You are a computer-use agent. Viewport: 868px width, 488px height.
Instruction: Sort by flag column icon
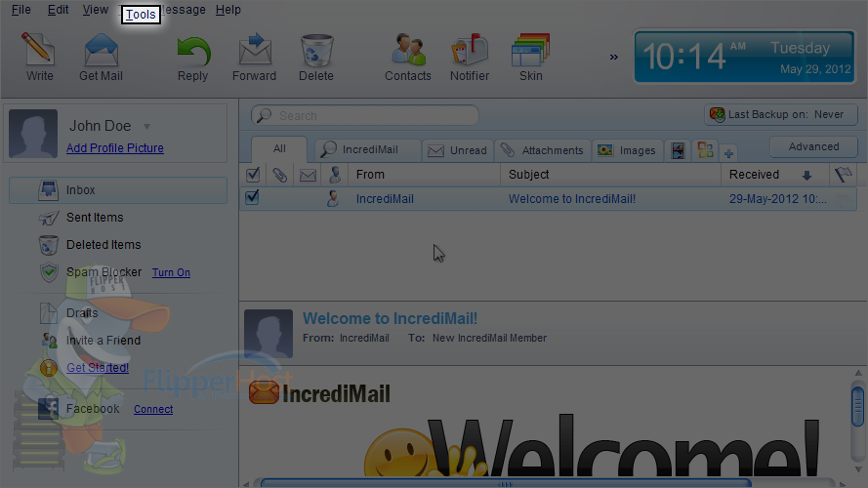point(843,175)
